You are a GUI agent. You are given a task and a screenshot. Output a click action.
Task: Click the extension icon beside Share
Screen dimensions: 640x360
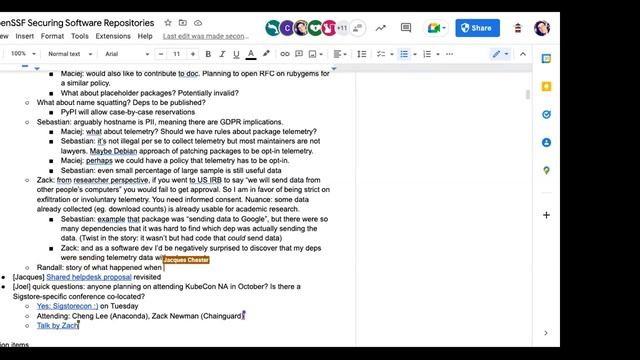coord(518,28)
